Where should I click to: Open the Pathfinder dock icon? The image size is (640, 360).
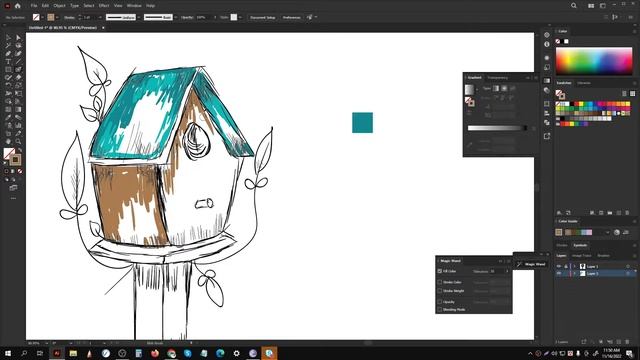click(547, 122)
